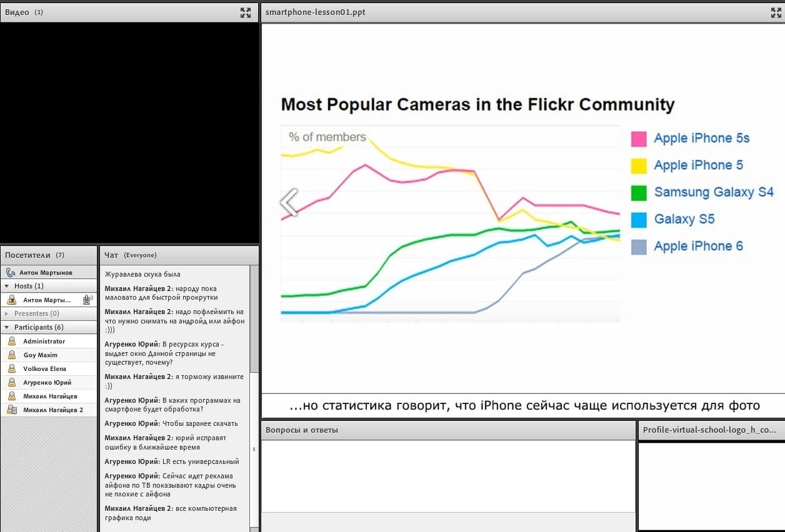Click slide title Most Popular Cameras in Flickr
The image size is (785, 532).
click(477, 104)
